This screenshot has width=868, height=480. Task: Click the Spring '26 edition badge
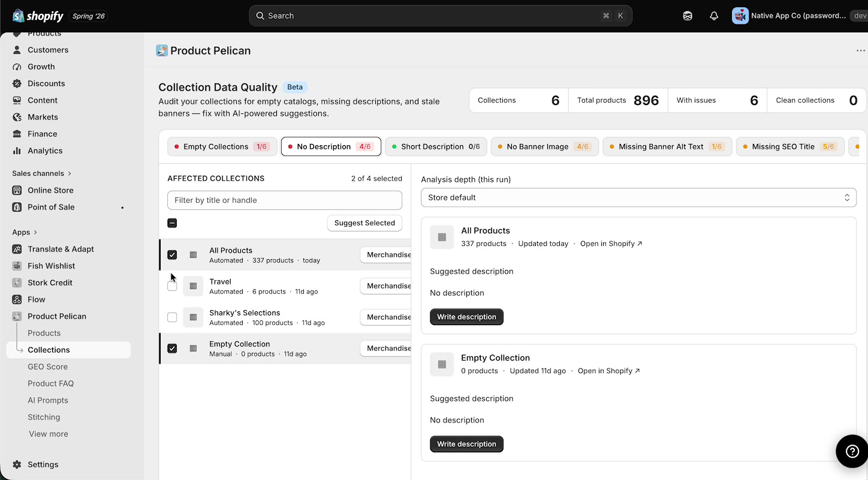pyautogui.click(x=89, y=16)
